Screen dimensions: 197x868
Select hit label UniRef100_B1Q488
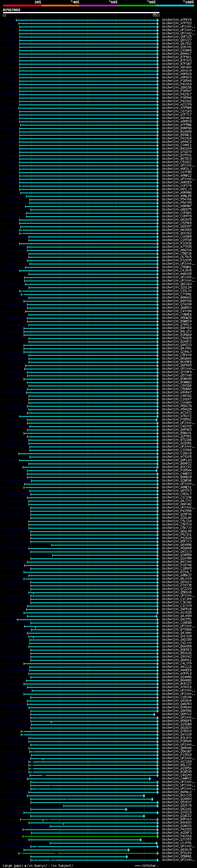click(x=177, y=131)
